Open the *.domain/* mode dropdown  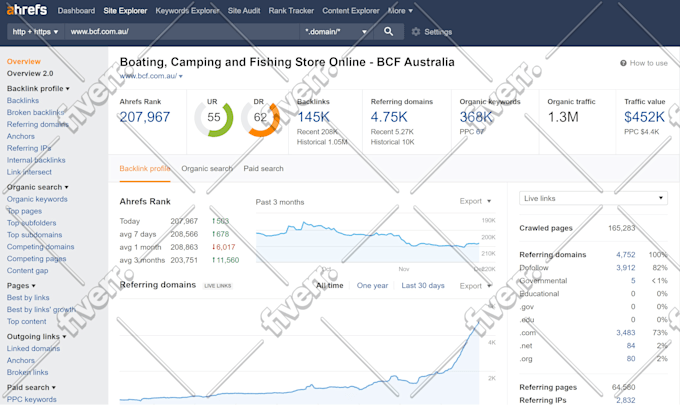tap(336, 32)
